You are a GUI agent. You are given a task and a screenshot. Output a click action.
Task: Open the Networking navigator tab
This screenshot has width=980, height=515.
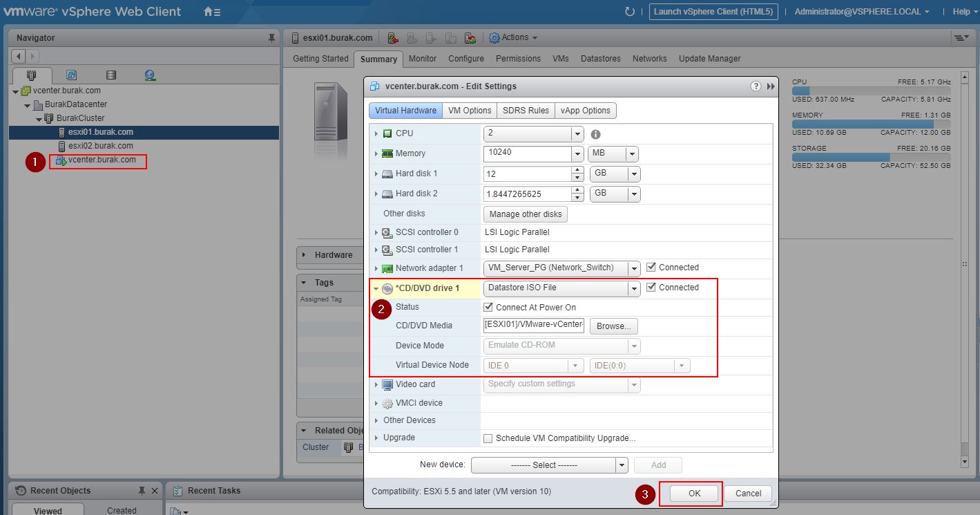[151, 75]
